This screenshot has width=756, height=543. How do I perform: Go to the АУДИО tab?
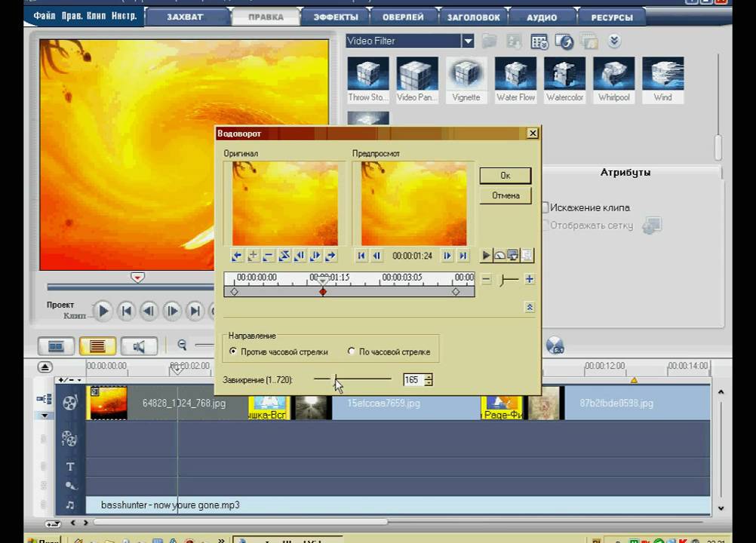tap(542, 17)
